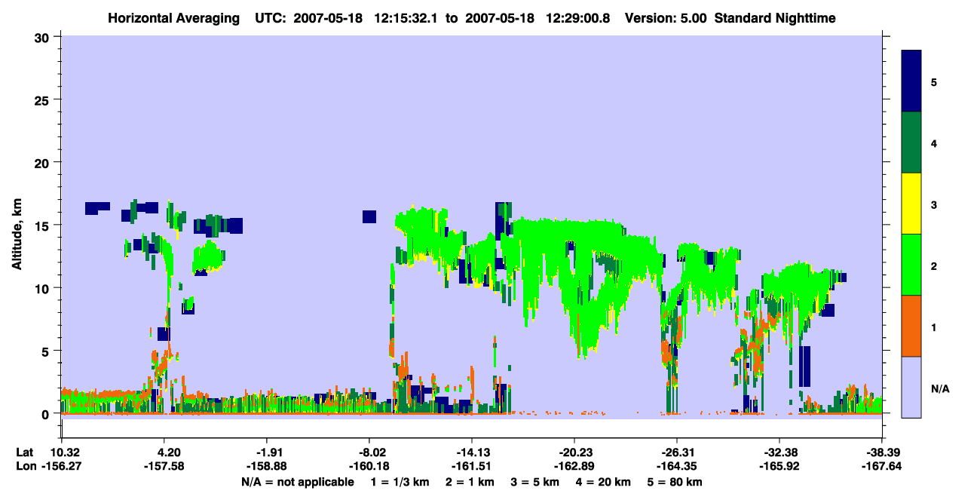
Task: Click the 'Lat' axis row label
Action: [24, 452]
